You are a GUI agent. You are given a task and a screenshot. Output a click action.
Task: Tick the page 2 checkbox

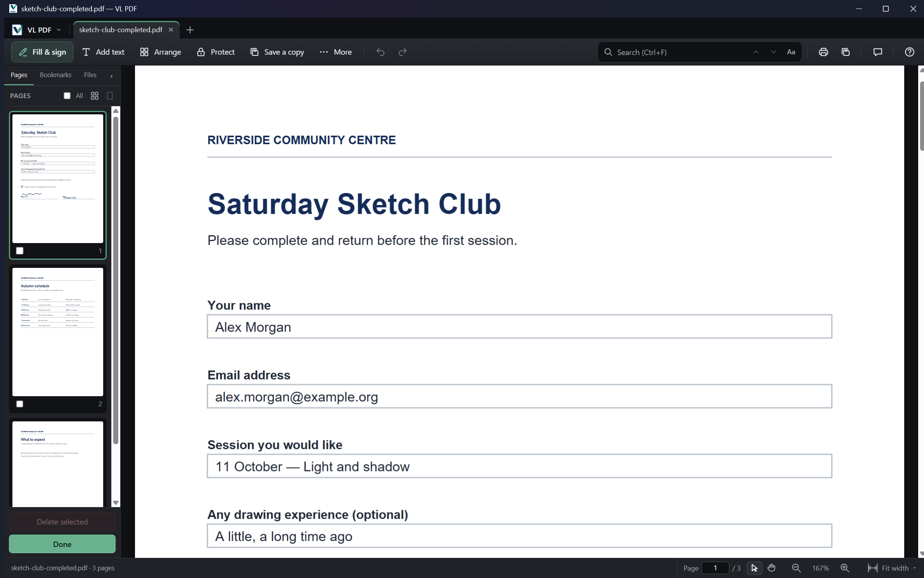click(x=20, y=404)
